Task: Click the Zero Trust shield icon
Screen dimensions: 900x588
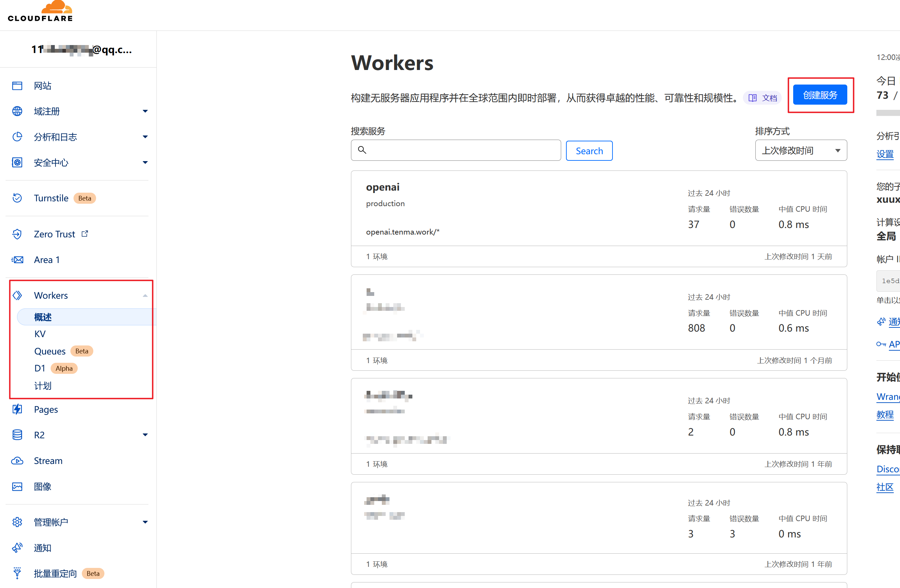Action: click(17, 234)
